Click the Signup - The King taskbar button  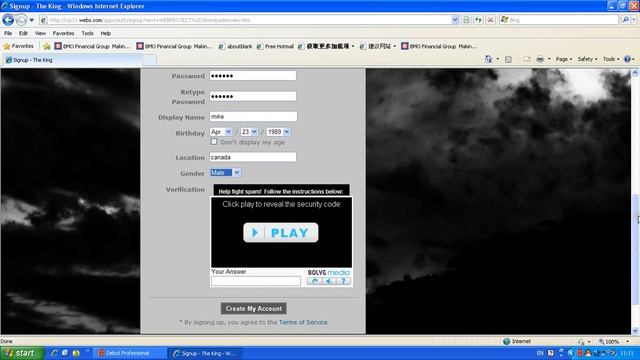[x=206, y=353]
